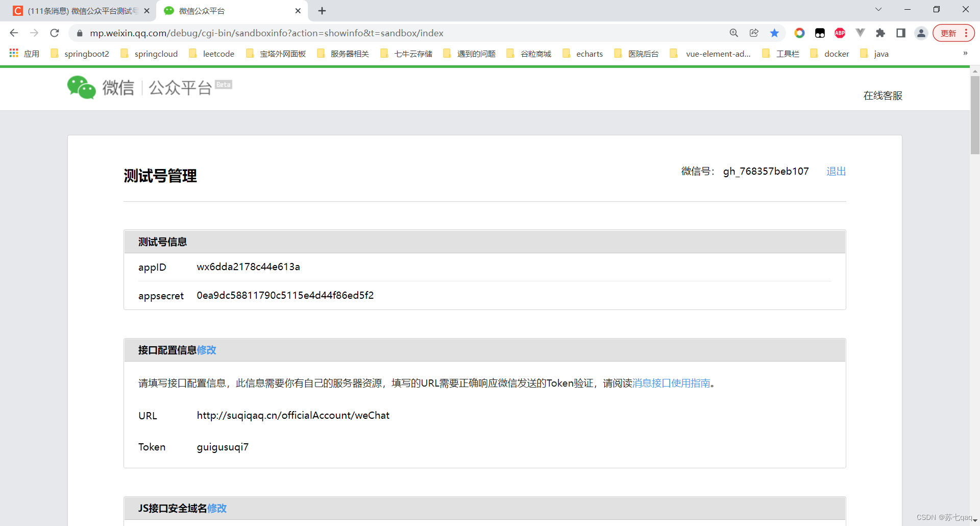Close the CSDN tab
The height and width of the screenshot is (526, 980).
(146, 11)
